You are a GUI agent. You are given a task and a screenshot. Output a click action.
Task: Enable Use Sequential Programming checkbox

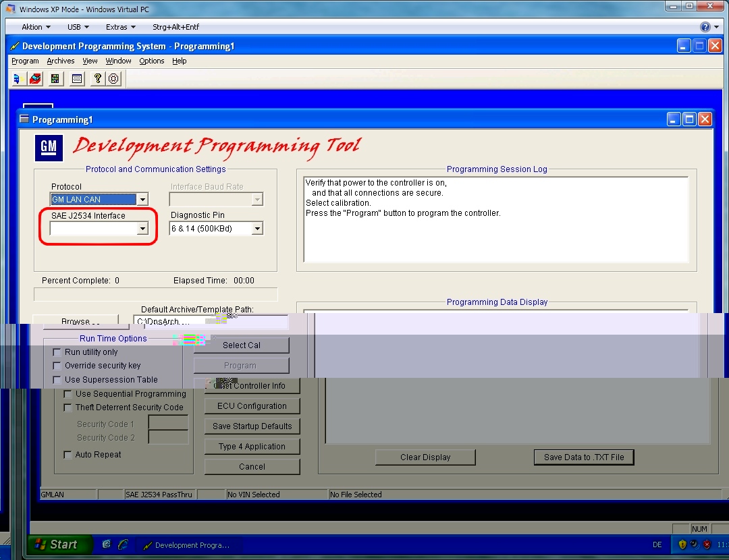pos(67,394)
